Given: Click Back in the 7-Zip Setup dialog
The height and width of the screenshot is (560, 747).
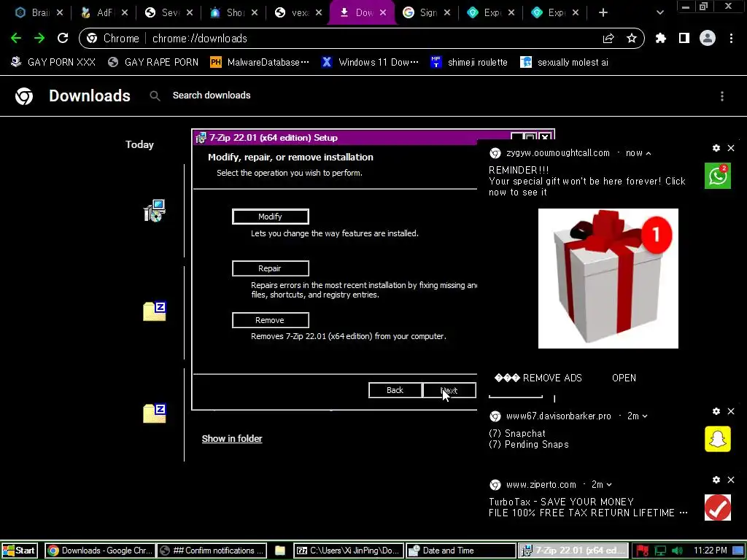Looking at the screenshot, I should pyautogui.click(x=395, y=391).
